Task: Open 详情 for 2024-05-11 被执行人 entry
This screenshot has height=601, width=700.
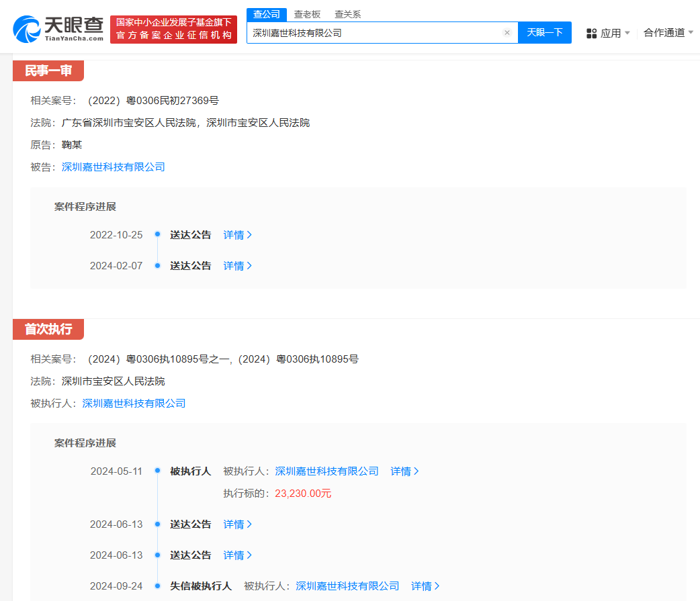Action: 404,471
